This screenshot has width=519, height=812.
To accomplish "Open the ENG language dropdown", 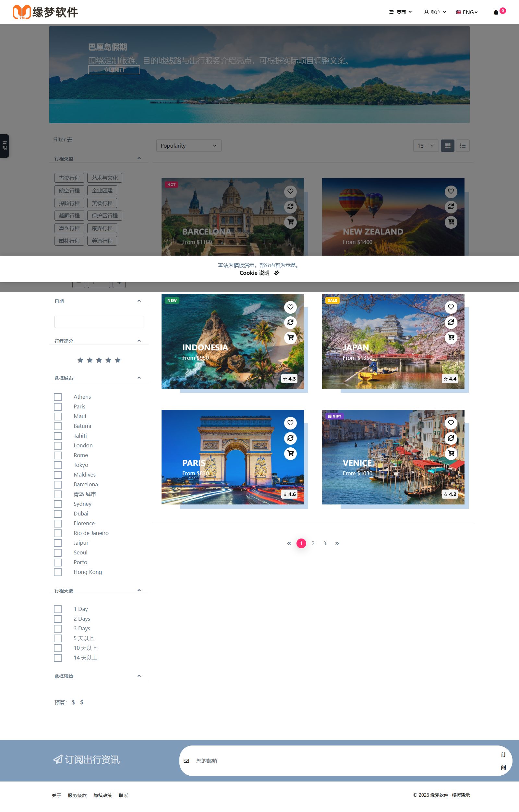I will (467, 12).
